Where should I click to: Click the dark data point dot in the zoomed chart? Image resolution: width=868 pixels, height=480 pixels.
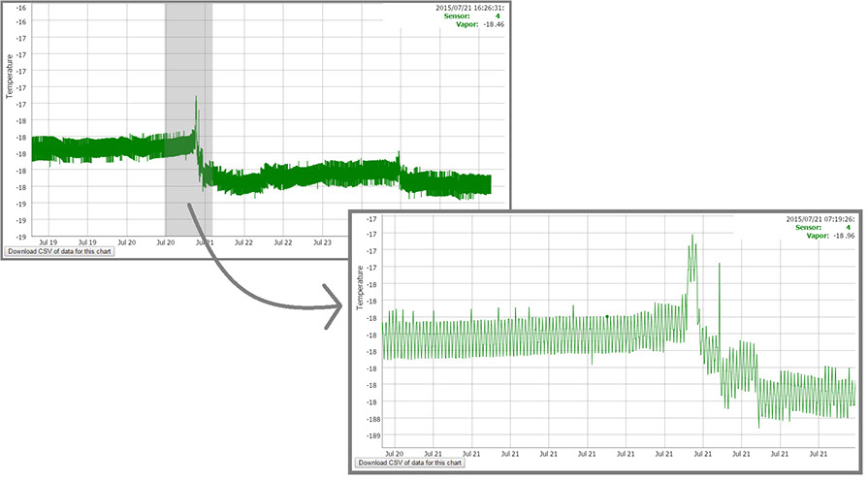tap(607, 316)
